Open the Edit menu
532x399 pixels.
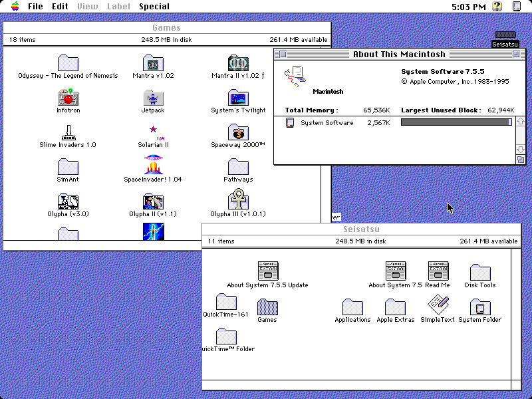pos(60,6)
